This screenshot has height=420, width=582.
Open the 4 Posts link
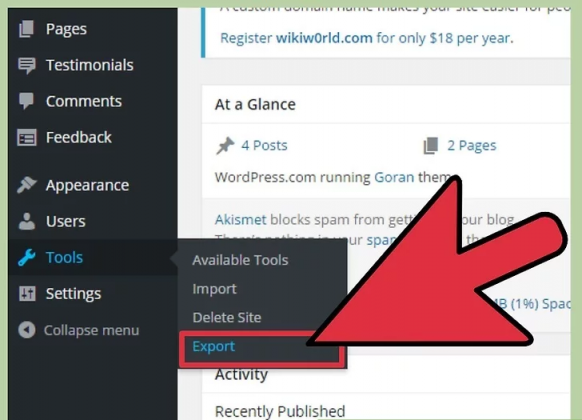coord(264,145)
